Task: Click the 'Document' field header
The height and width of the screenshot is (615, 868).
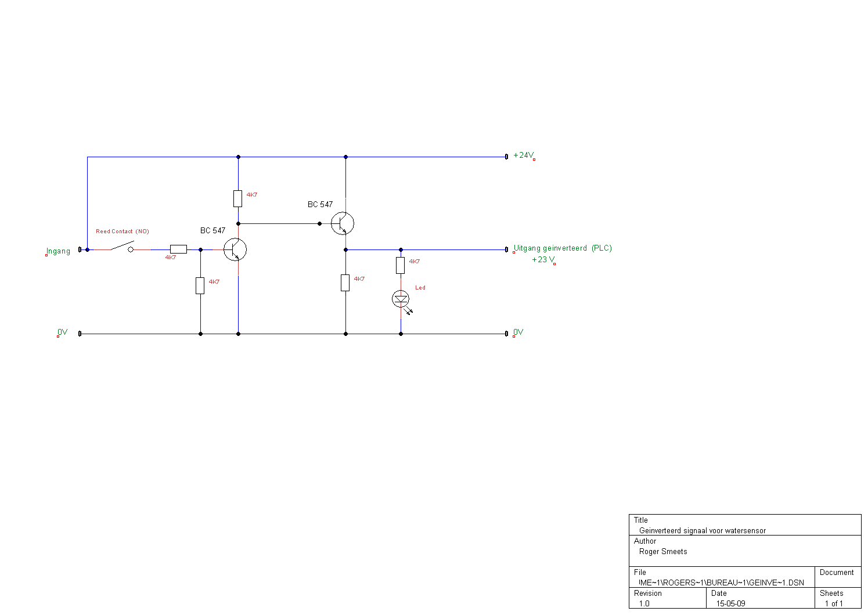Action: 837,573
